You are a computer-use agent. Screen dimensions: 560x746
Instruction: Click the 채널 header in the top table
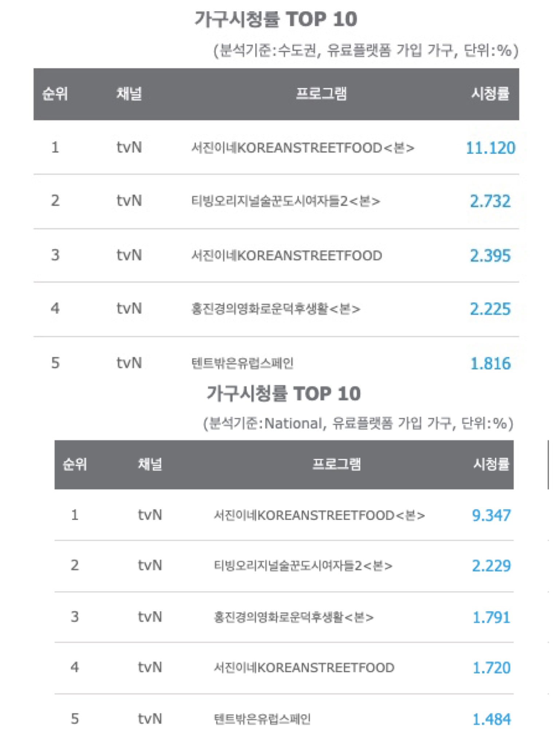[129, 94]
